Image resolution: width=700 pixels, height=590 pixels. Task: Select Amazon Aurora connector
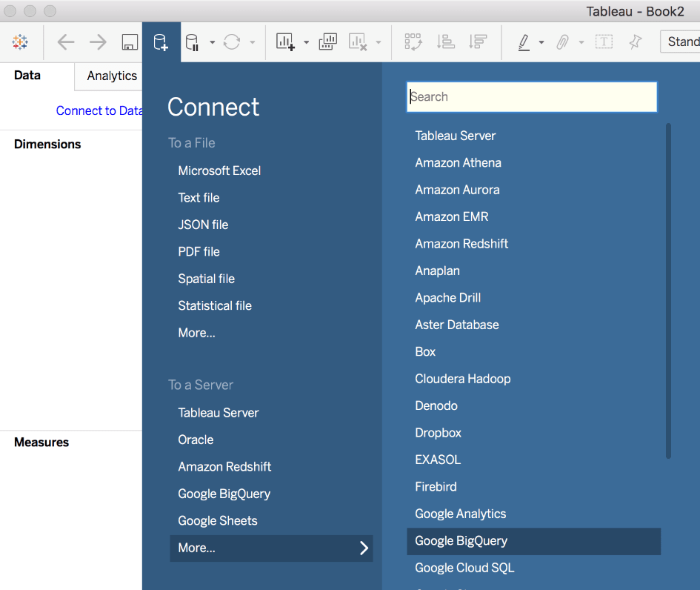[457, 190]
